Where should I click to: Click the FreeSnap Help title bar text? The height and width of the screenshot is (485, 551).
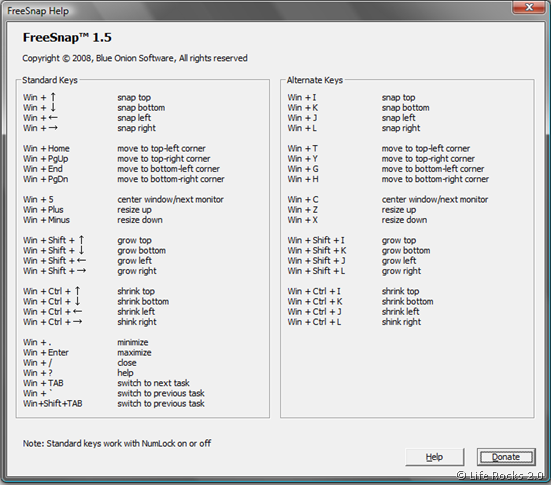(38, 11)
